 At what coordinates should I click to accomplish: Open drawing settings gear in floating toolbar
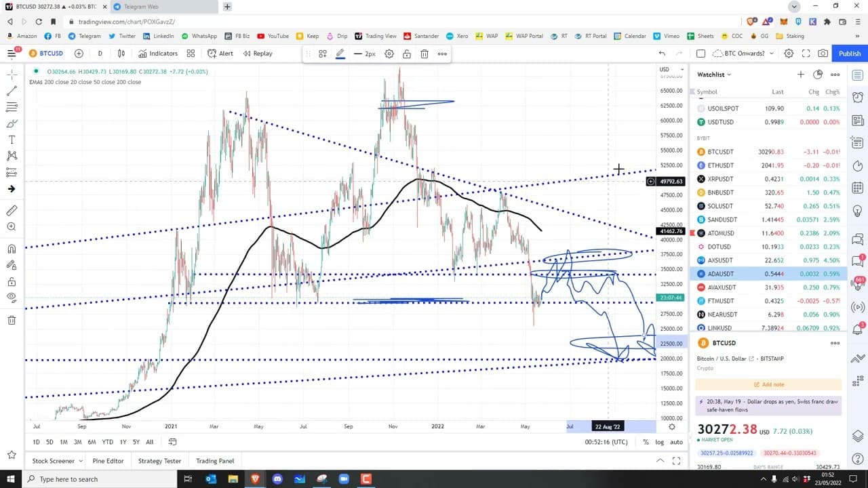coord(389,54)
